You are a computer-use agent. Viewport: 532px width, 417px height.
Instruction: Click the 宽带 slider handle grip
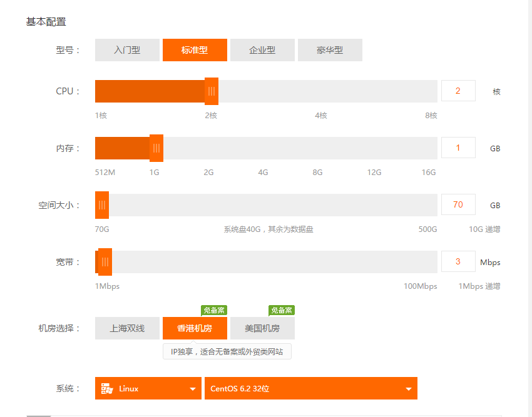pyautogui.click(x=105, y=262)
